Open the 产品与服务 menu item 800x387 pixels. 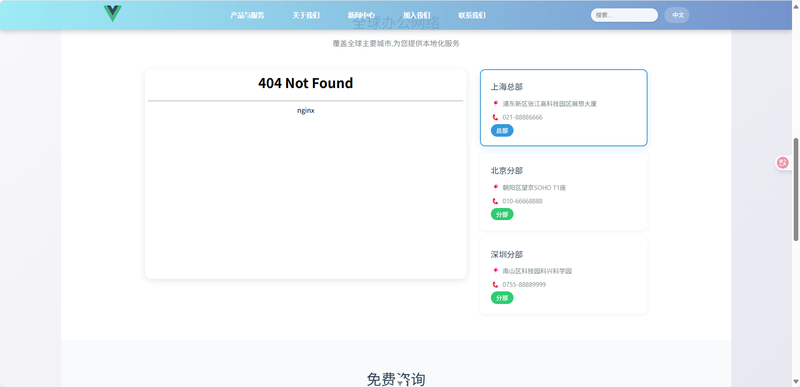point(247,15)
